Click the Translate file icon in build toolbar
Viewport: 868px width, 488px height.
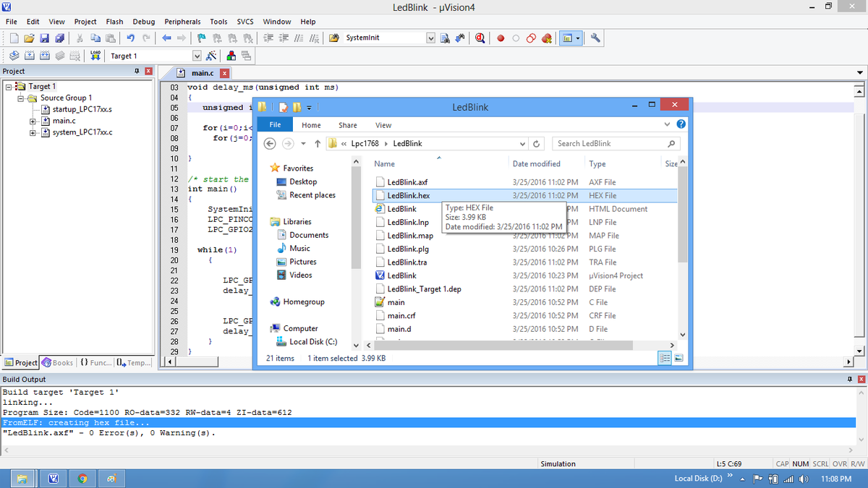pyautogui.click(x=14, y=56)
